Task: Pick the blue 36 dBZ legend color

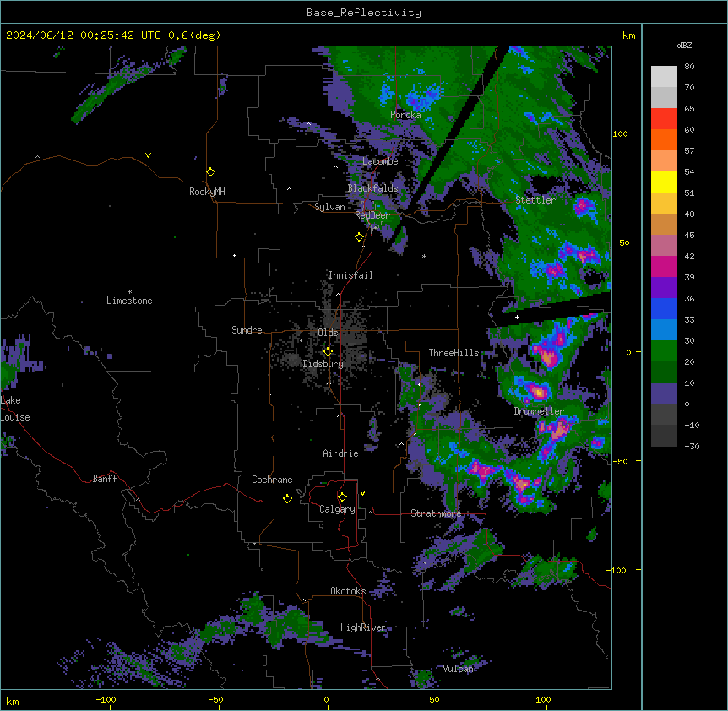Action: point(664,308)
